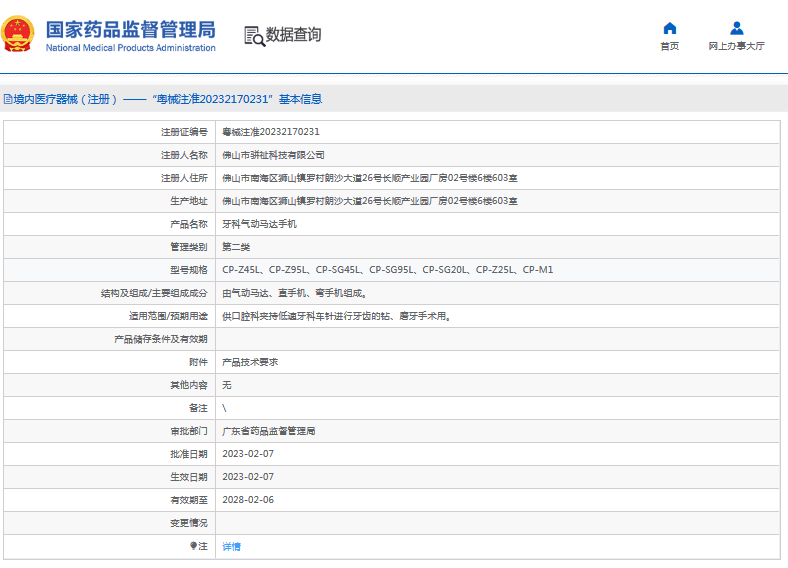Click the 首页 label
Screen dimensions: 788x568
[x=669, y=46]
